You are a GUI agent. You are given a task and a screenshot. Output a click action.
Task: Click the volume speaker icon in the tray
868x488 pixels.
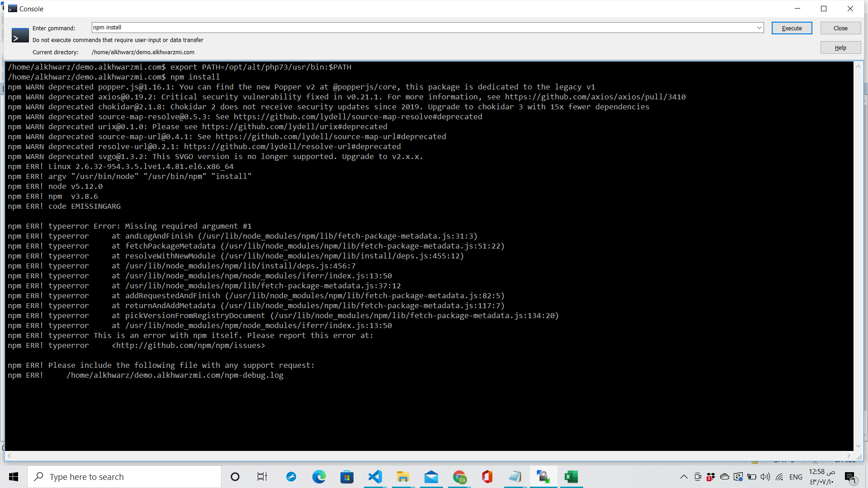click(765, 477)
